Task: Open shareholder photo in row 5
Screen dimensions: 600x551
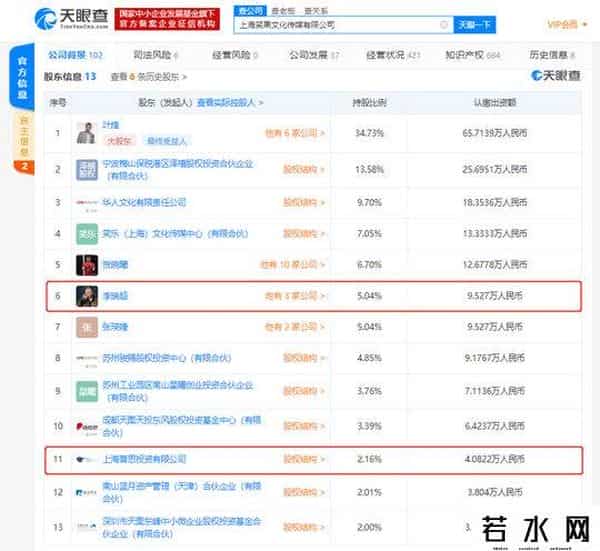Action: 87,265
